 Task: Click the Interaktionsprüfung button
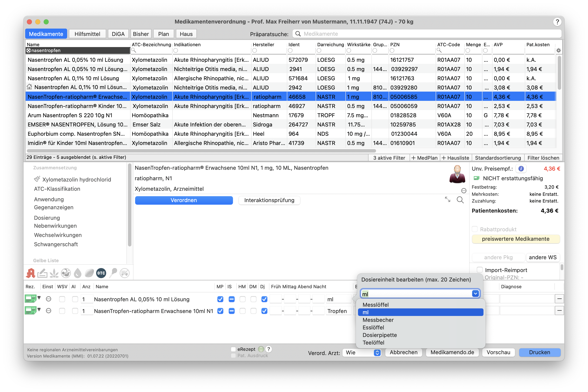tap(269, 200)
